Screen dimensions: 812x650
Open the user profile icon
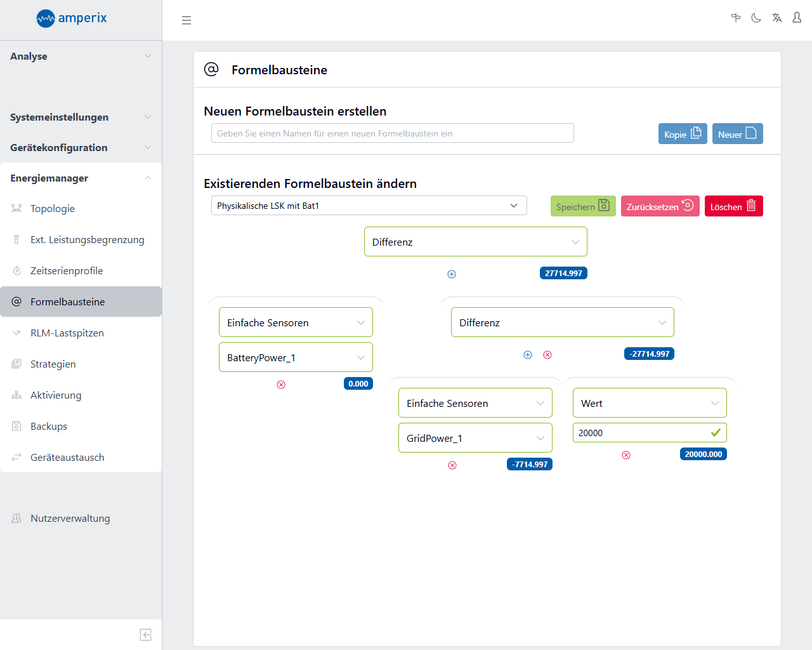[x=797, y=18]
